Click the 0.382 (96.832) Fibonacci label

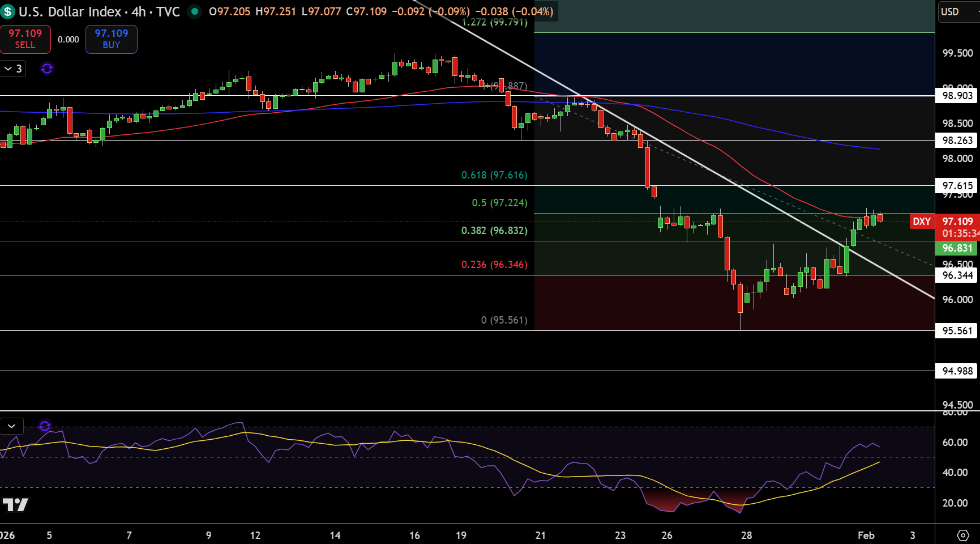coord(494,231)
